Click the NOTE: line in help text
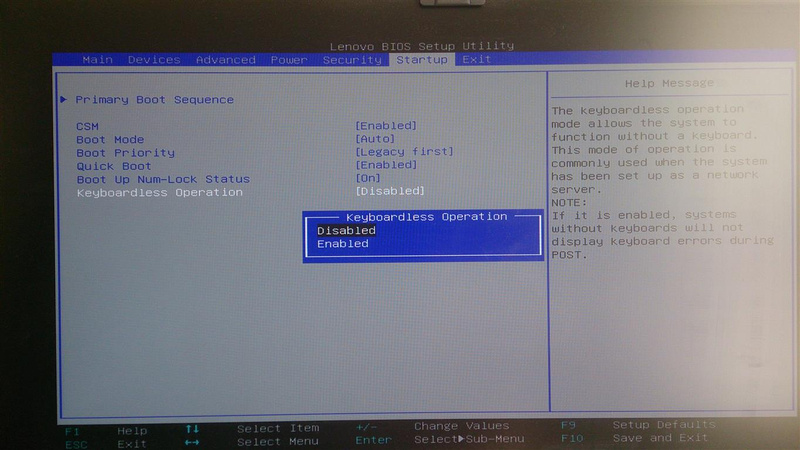800x450 pixels. tap(569, 203)
